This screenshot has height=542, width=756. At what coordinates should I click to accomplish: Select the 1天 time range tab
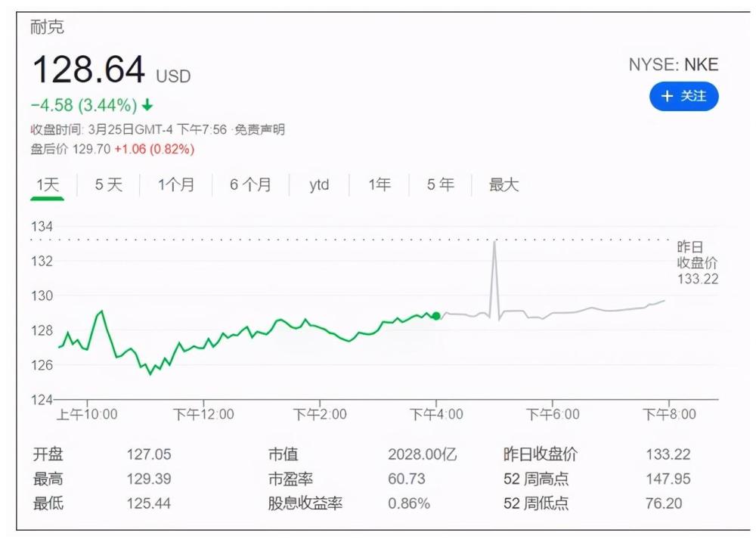click(x=48, y=184)
